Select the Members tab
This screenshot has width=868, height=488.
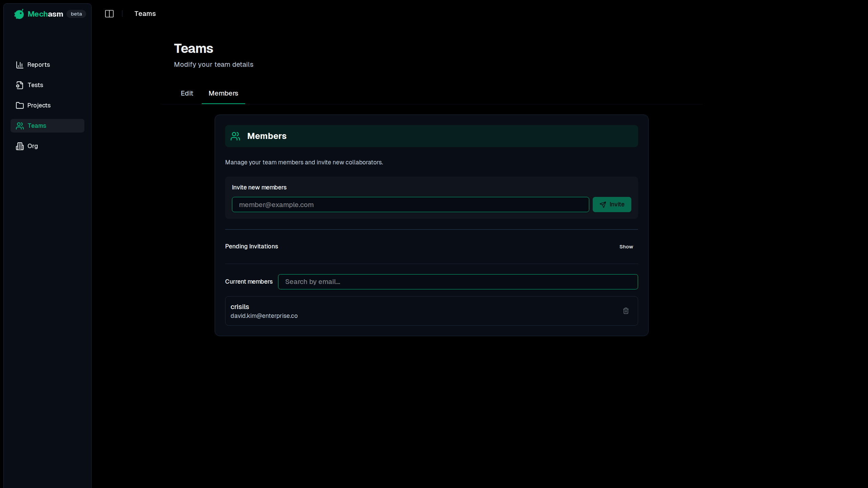click(x=223, y=93)
